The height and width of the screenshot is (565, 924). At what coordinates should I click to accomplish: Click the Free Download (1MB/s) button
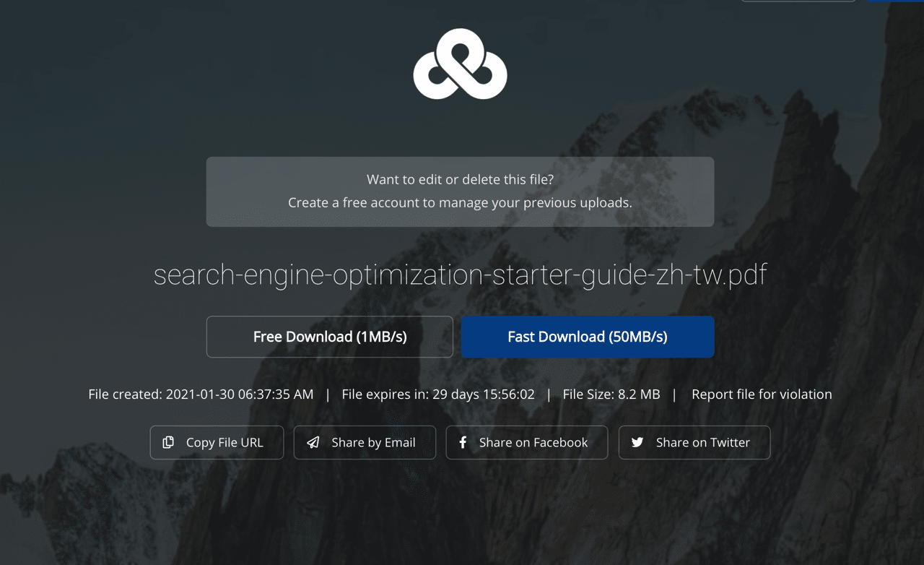(329, 337)
